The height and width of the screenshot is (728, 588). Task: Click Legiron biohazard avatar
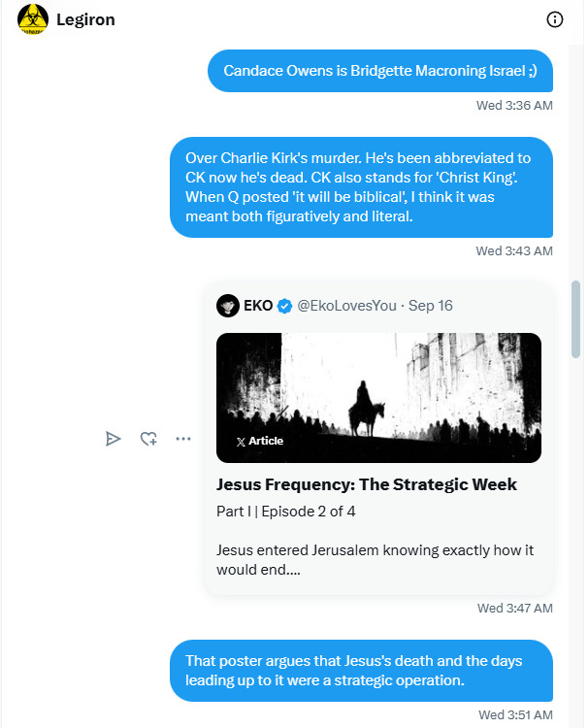point(32,19)
